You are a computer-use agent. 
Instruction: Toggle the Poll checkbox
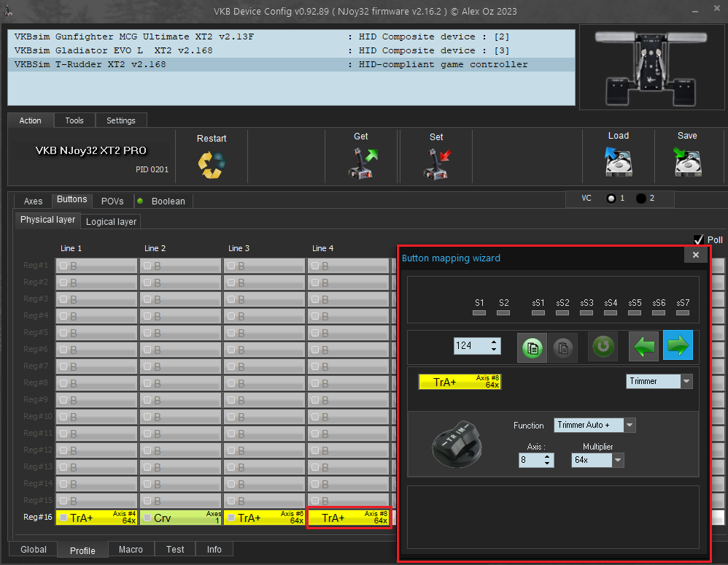pyautogui.click(x=698, y=239)
